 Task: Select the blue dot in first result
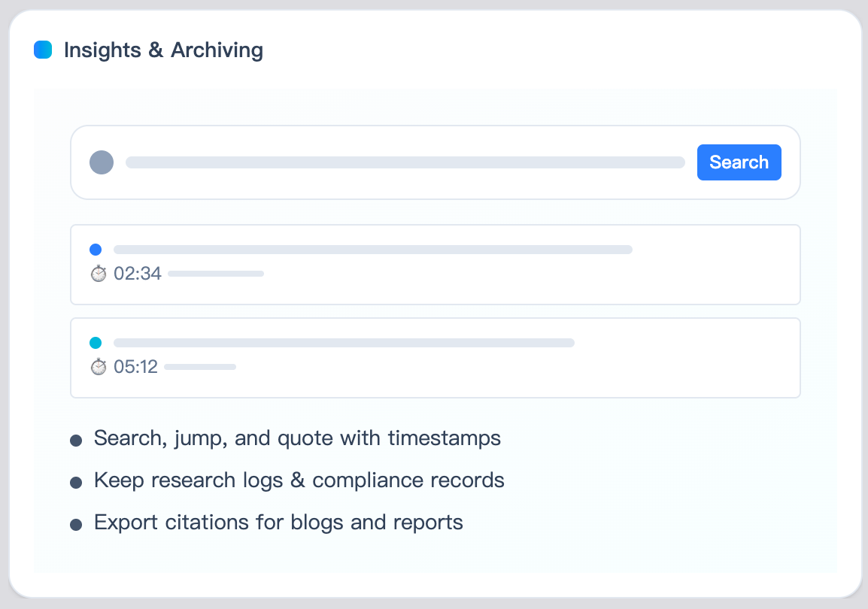[96, 250]
